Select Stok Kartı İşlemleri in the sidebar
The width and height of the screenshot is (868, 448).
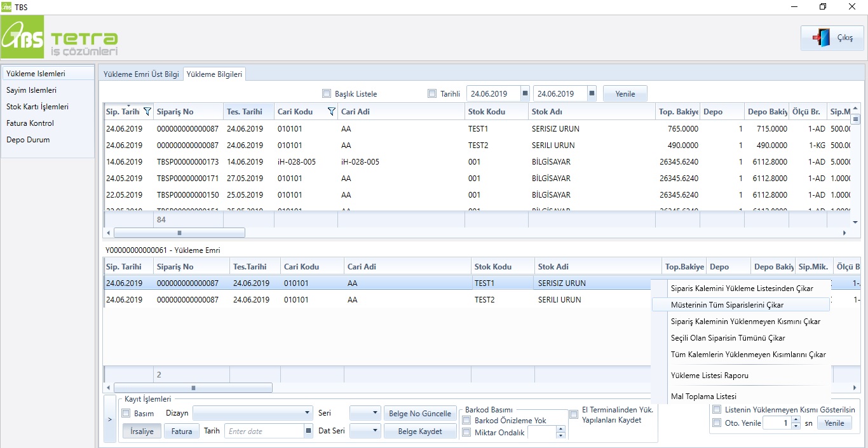(37, 107)
